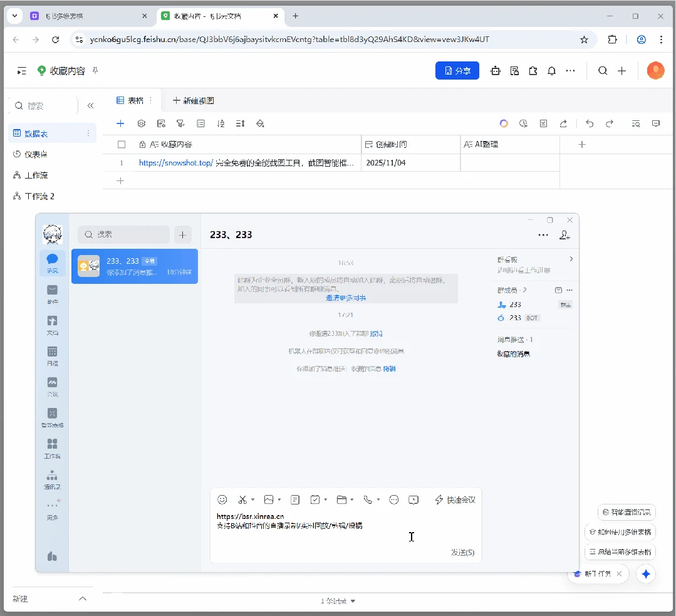Click the undo arrow in the table toolbar
Screen dimensions: 676x616
590,124
